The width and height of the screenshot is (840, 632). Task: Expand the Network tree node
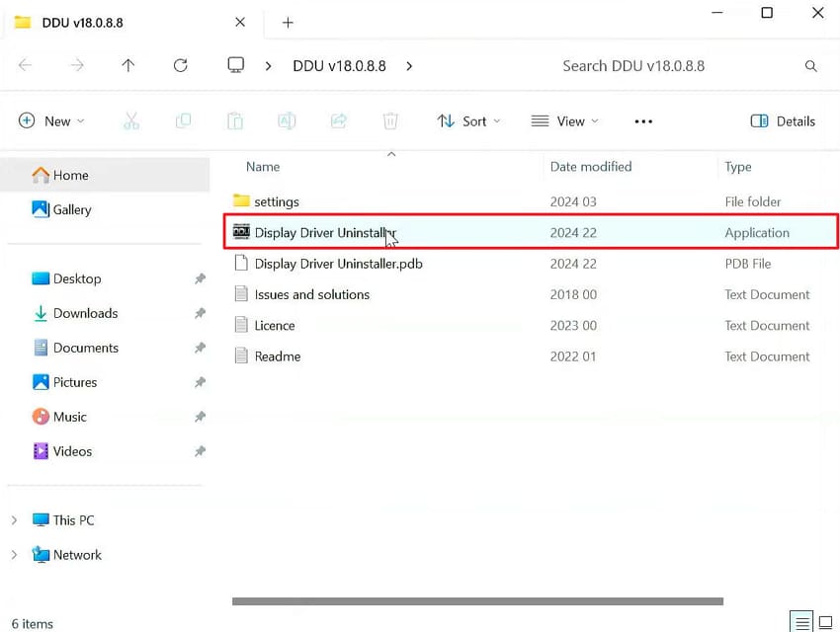15,555
